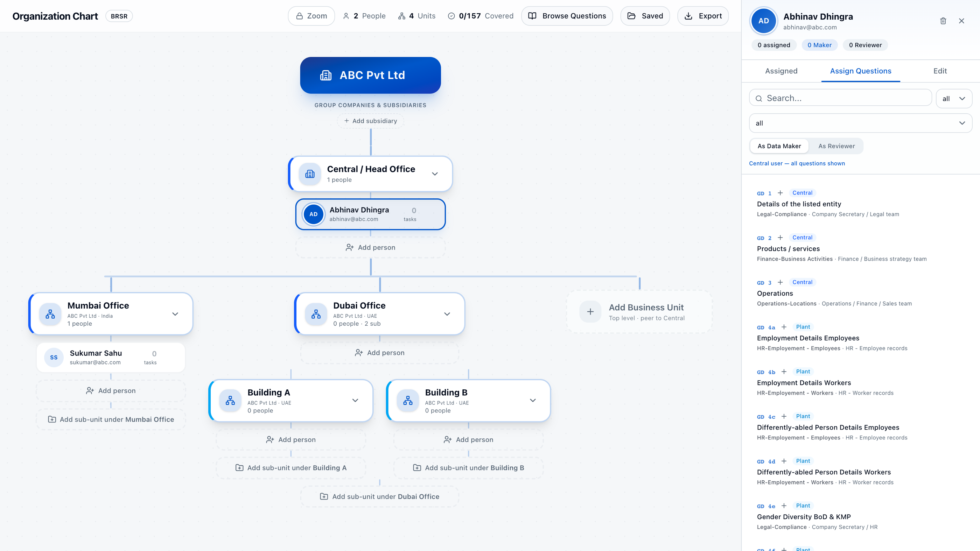
Task: Open the Assign Questions tab
Action: point(861,71)
